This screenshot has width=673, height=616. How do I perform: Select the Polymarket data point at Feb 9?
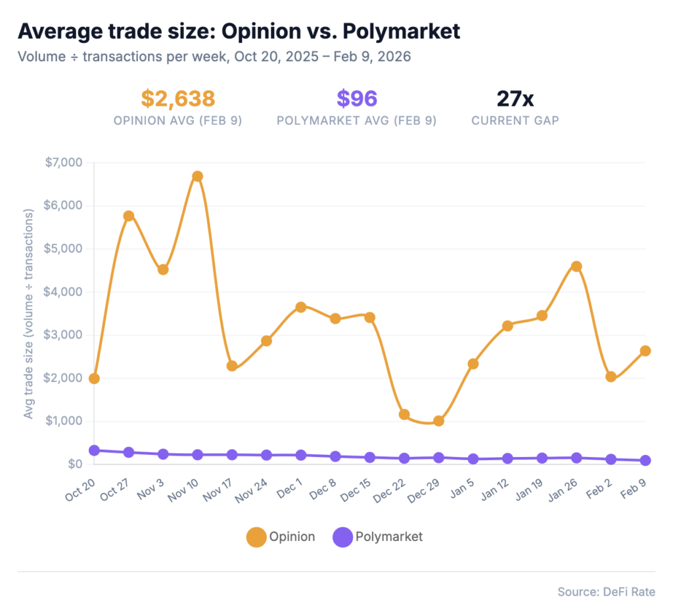[x=645, y=460]
